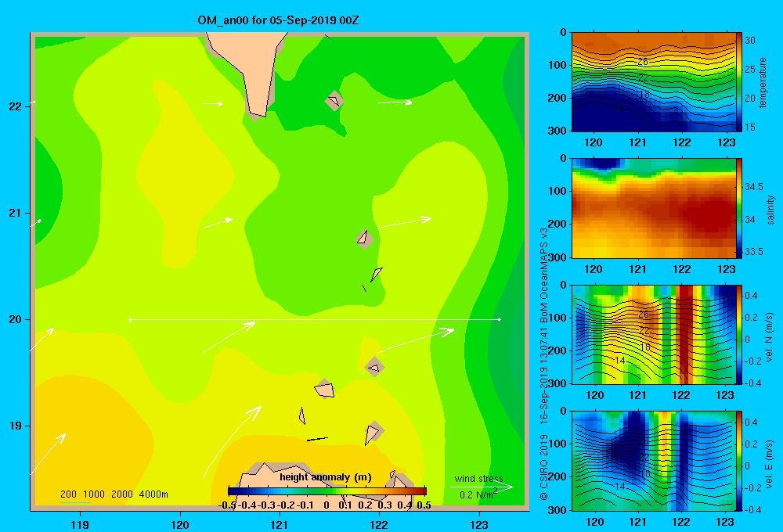Click the eastern endpoint marker of transect line
This screenshot has height=532, width=783.
(x=500, y=319)
